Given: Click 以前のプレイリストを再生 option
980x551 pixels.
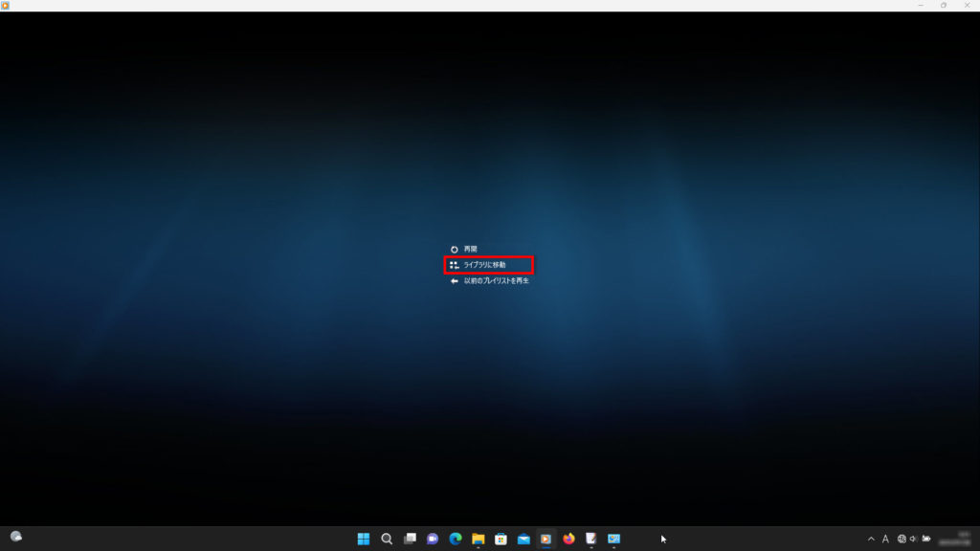Looking at the screenshot, I should tap(496, 281).
